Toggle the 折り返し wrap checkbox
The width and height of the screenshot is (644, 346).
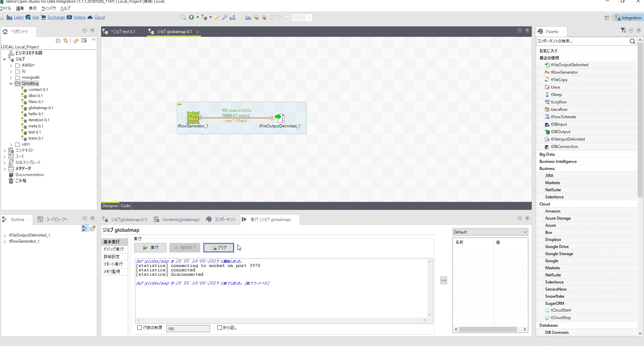click(220, 328)
